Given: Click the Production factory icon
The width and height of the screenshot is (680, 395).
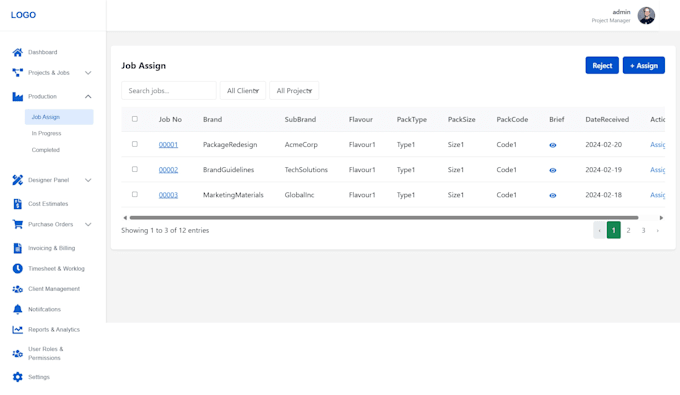Looking at the screenshot, I should tap(17, 97).
